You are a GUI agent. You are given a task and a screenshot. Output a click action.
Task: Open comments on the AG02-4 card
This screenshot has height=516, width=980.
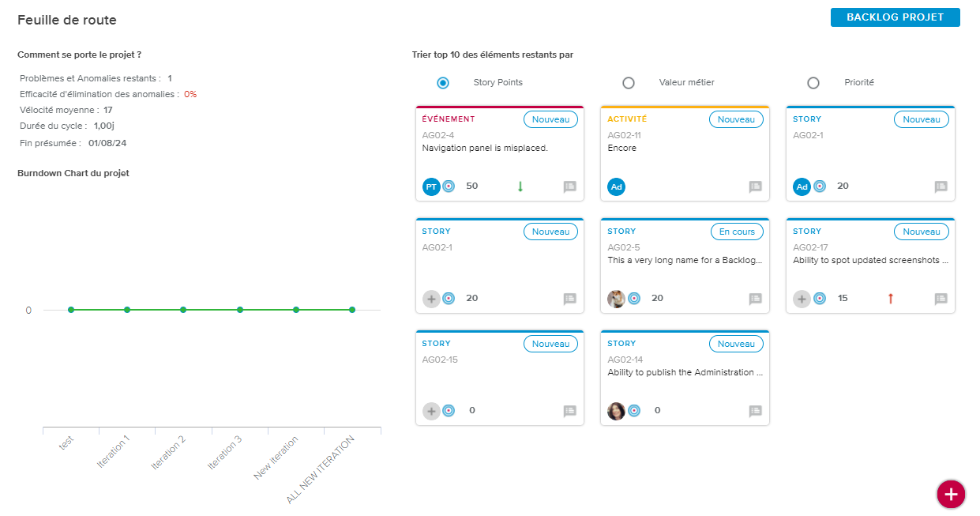pos(569,186)
